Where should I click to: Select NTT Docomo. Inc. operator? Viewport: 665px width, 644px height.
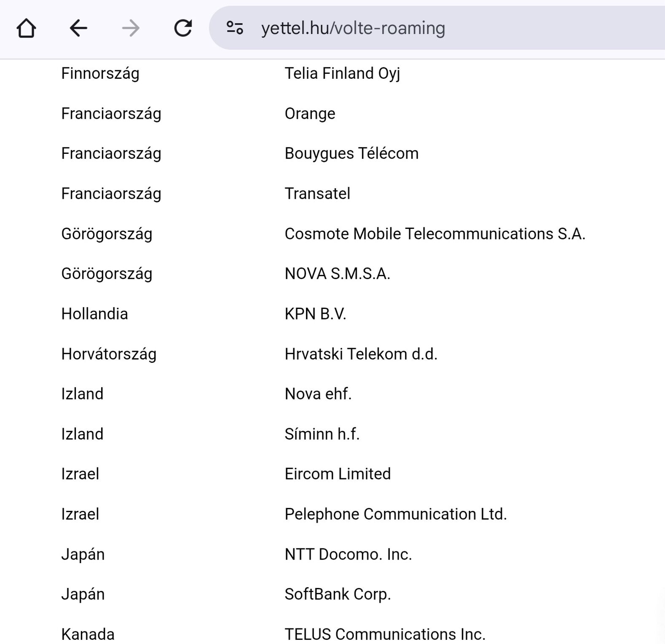pyautogui.click(x=348, y=554)
